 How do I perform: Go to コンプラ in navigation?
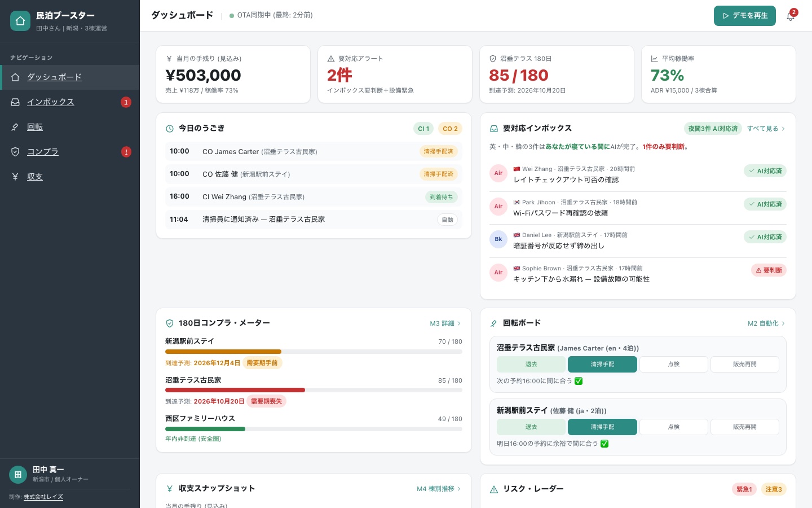(69, 152)
